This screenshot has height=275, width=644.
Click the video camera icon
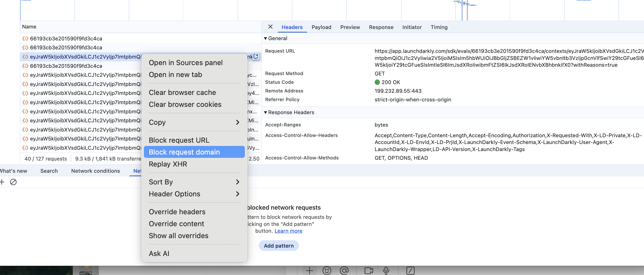[368, 270]
